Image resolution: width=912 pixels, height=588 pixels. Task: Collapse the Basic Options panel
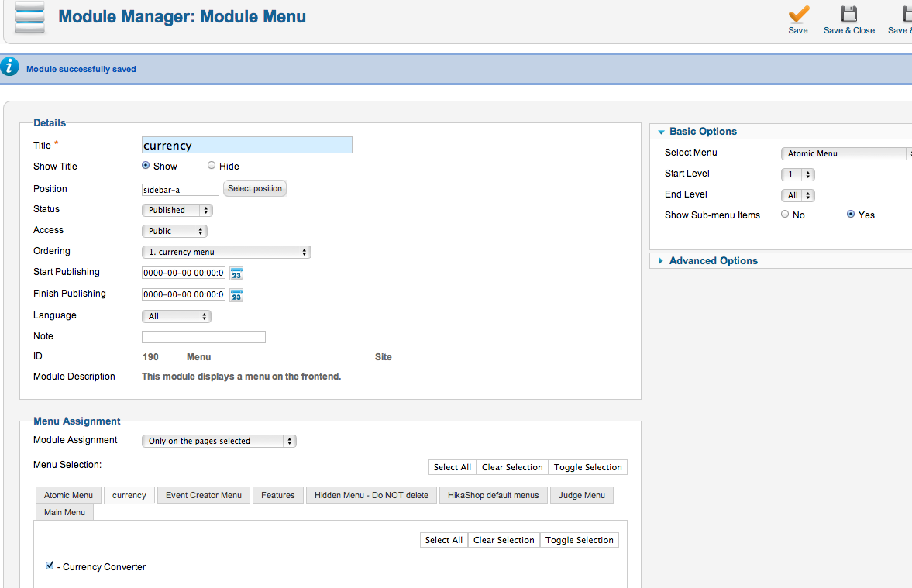coord(702,132)
